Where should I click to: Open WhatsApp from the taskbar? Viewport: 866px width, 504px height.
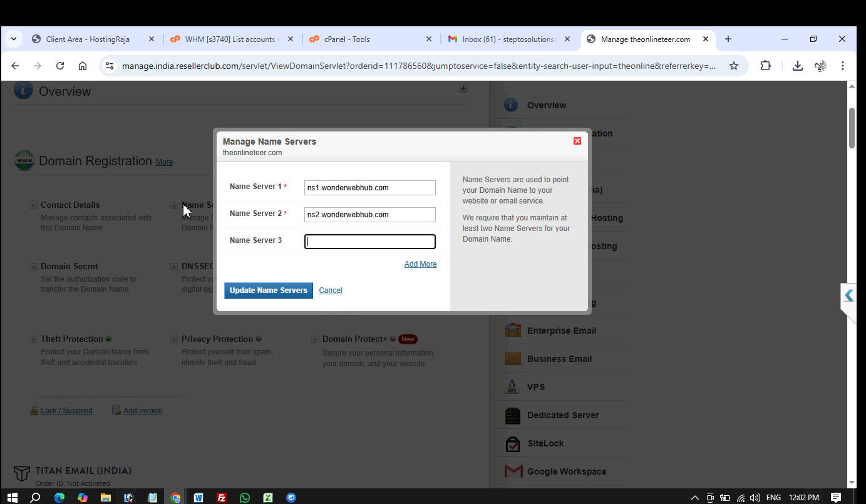point(245,498)
